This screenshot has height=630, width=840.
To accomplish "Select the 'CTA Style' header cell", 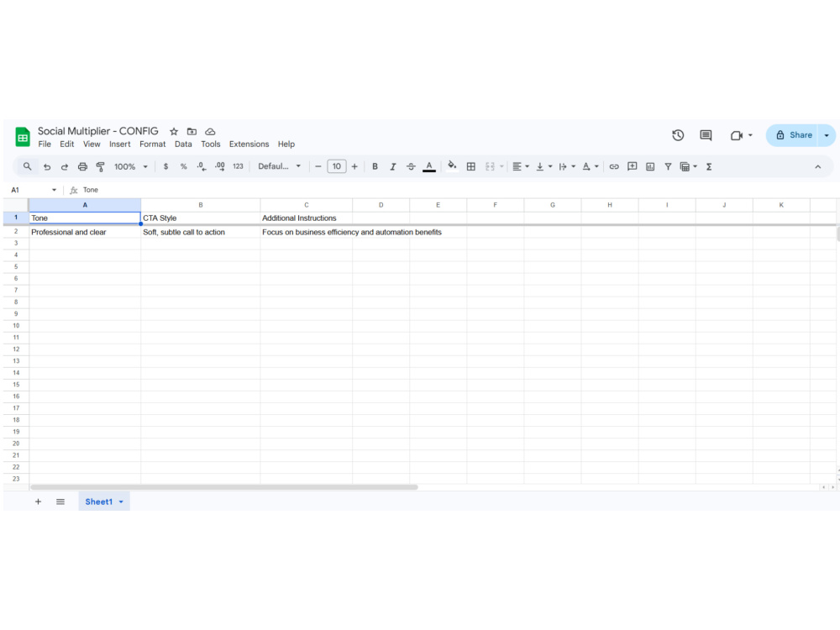I will [201, 218].
